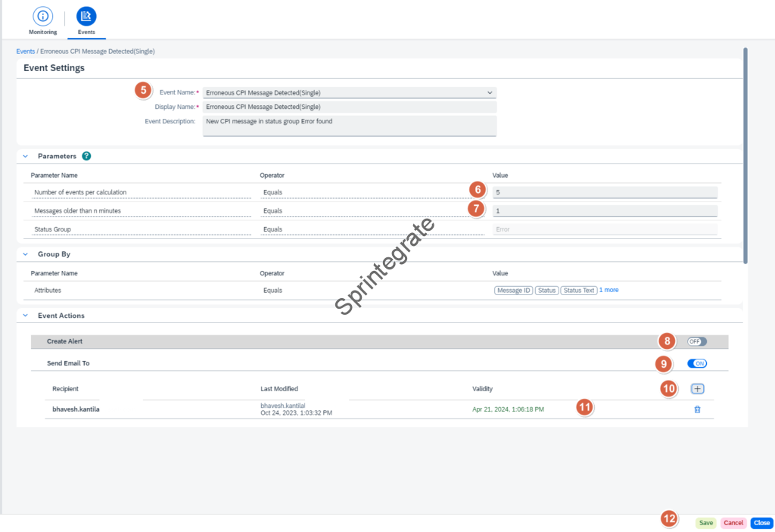Collapse the Event Actions section
The height and width of the screenshot is (532, 775).
pos(25,315)
